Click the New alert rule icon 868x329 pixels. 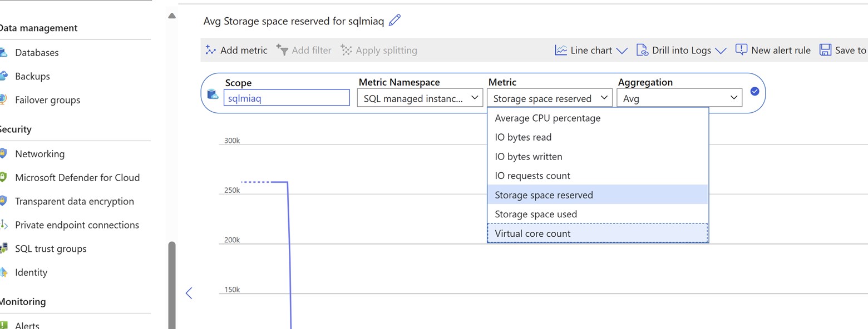[741, 50]
